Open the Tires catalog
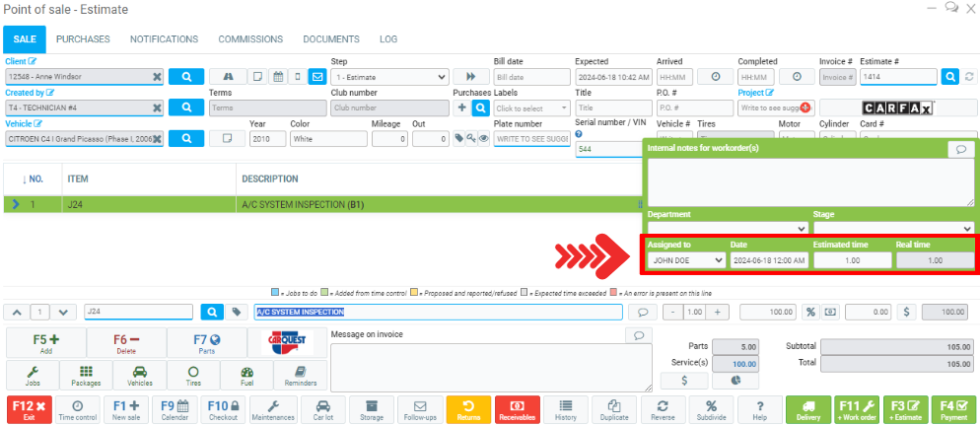The image size is (980, 426). click(x=192, y=375)
